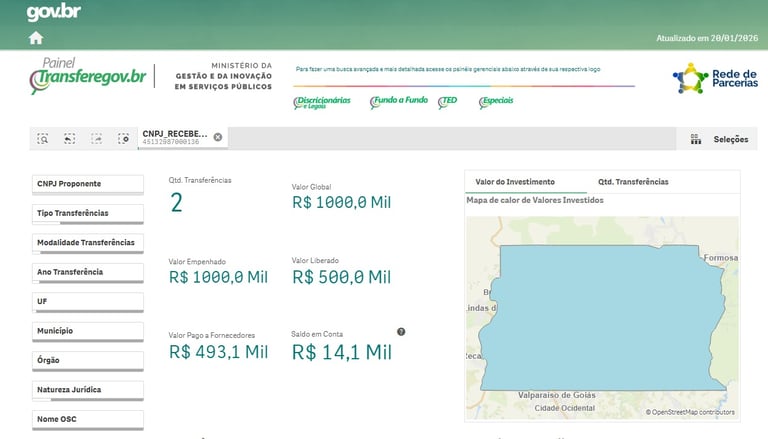Image resolution: width=768 pixels, height=439 pixels.
Task: Click Valparaíso de Goiás map label
Action: click(x=557, y=395)
